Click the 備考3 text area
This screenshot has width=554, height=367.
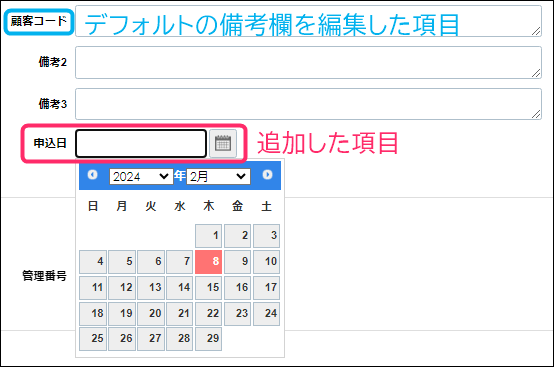click(x=308, y=104)
